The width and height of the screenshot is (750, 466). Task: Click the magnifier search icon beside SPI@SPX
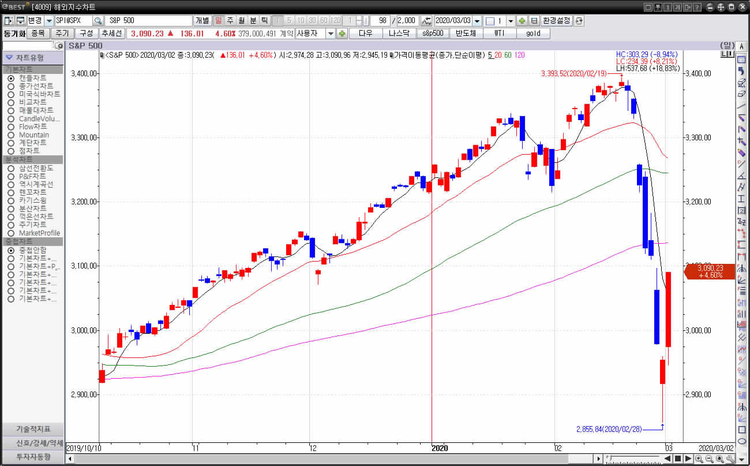[98, 21]
